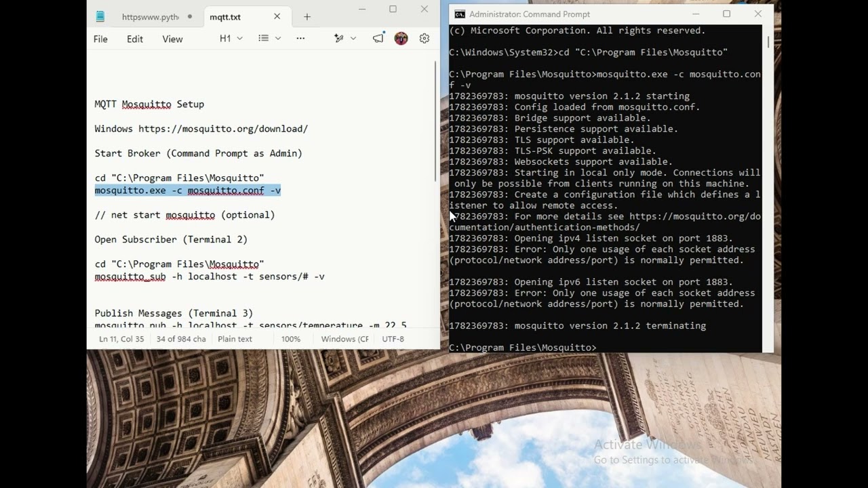Expand the AI rewrite dropdown arrow

tap(353, 39)
